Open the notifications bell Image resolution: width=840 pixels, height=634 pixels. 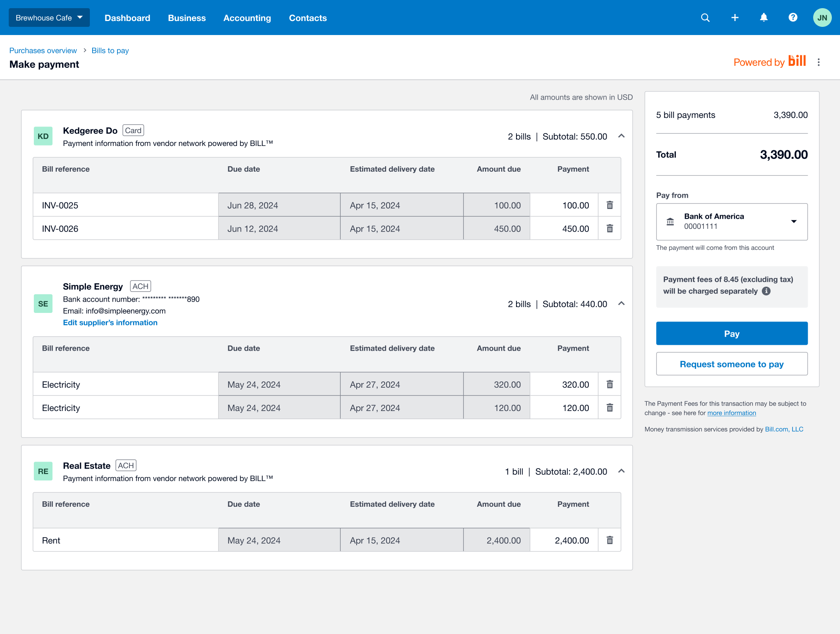763,18
